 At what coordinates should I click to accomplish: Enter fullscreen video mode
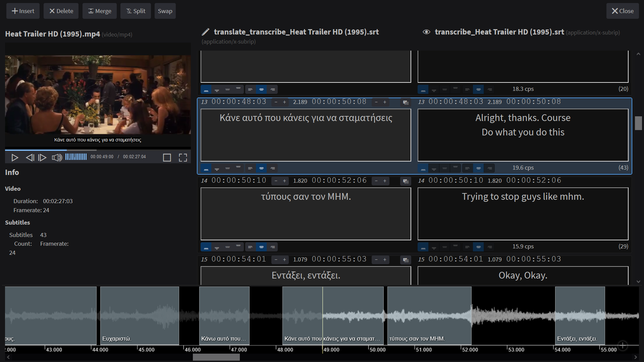[x=183, y=158]
